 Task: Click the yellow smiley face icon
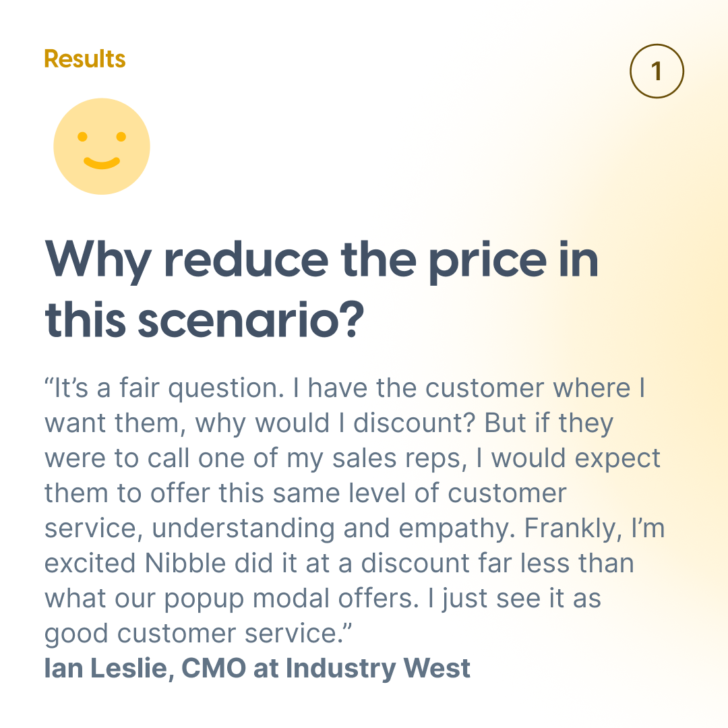102,146
